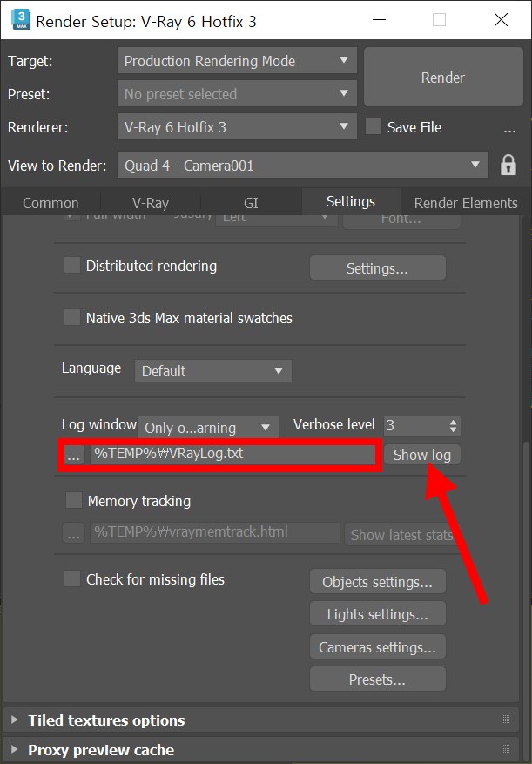Open the View to Render dropdown
Viewport: 532px width, 764px height.
tap(302, 166)
